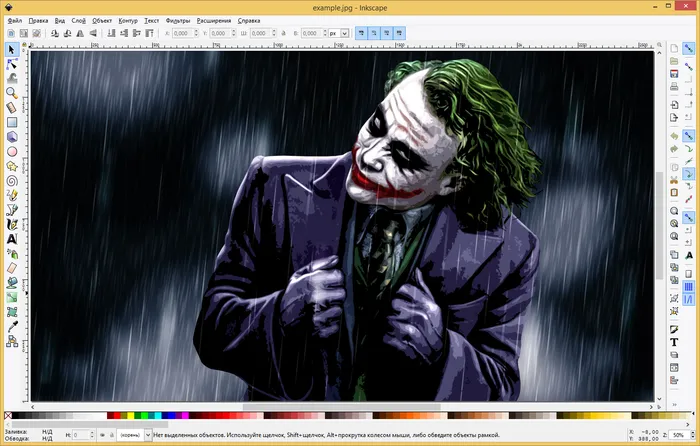Select the Zoom magnifier tool in toolbox

coord(12,93)
